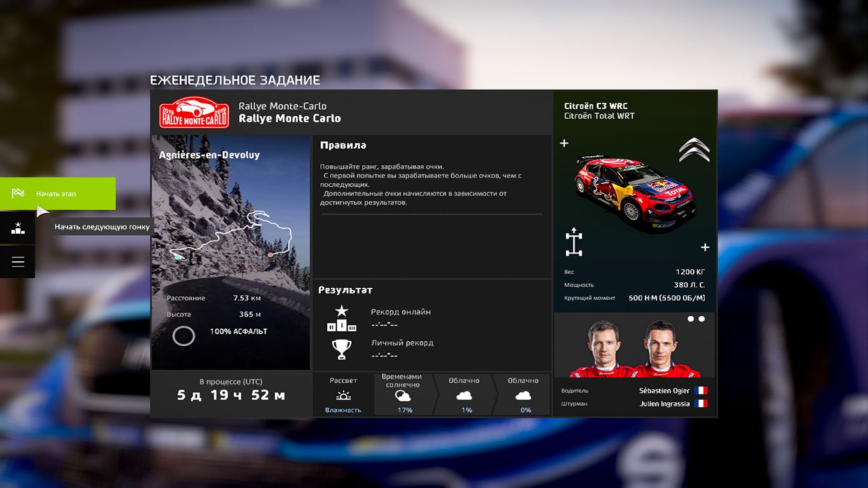Click the French flag next to Sébastien Ogier
Viewport: 868px width, 488px height.
(x=701, y=391)
